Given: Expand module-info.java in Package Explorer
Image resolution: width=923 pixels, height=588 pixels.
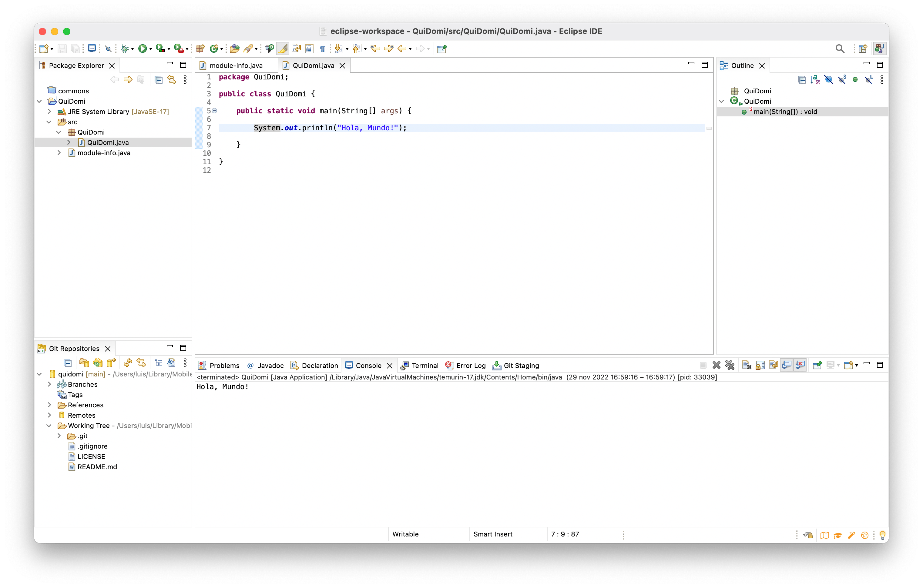Looking at the screenshot, I should pyautogui.click(x=59, y=153).
